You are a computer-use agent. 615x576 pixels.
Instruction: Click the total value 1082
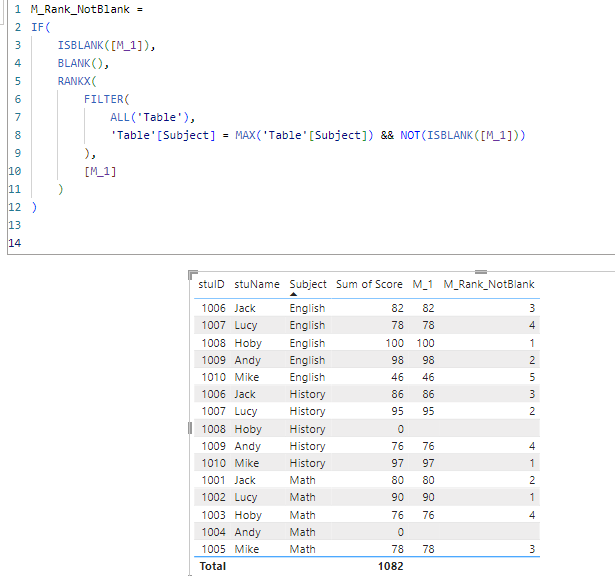tap(391, 566)
